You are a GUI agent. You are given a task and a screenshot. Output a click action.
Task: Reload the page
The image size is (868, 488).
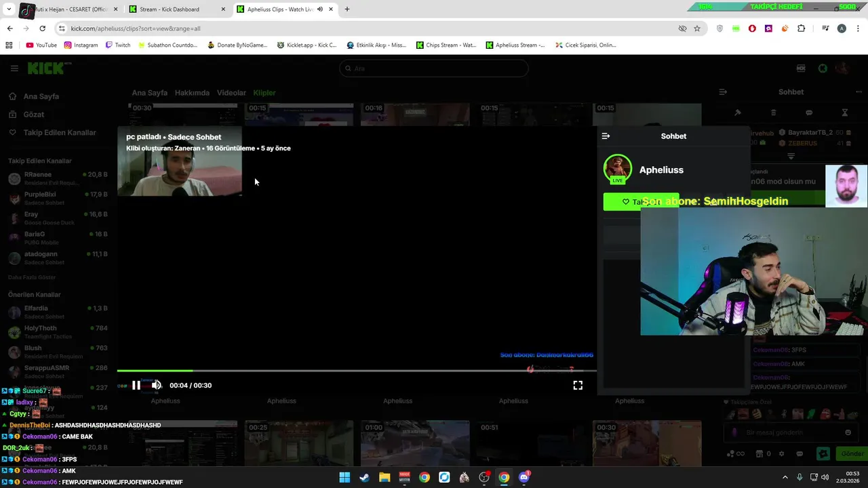point(42,28)
